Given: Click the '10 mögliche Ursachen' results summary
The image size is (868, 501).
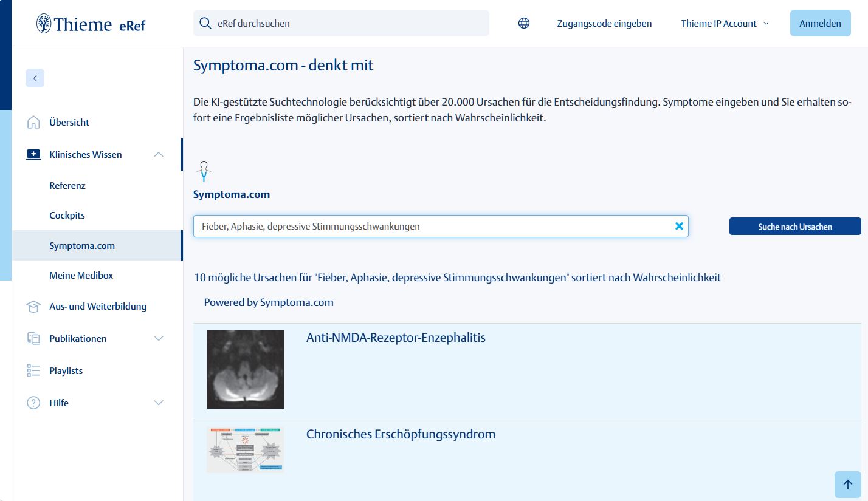Looking at the screenshot, I should tap(458, 278).
